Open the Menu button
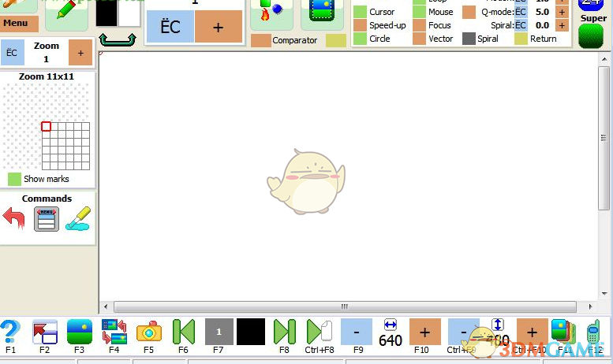The width and height of the screenshot is (613, 364). tap(19, 24)
